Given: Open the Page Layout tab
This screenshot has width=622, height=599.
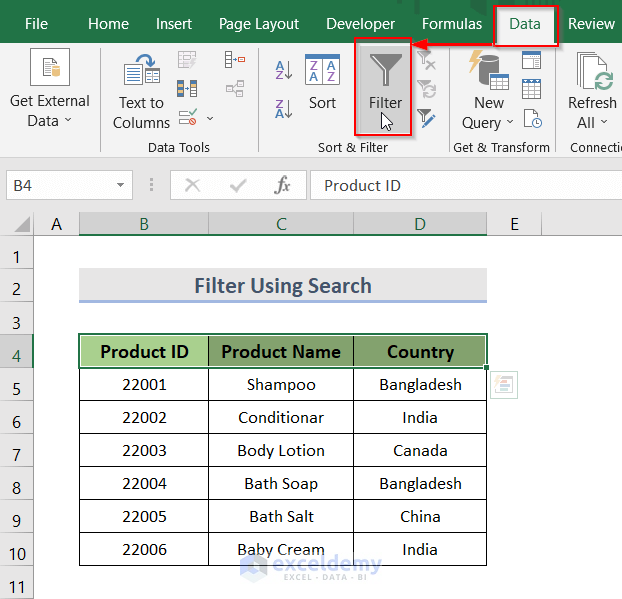Looking at the screenshot, I should point(259,23).
